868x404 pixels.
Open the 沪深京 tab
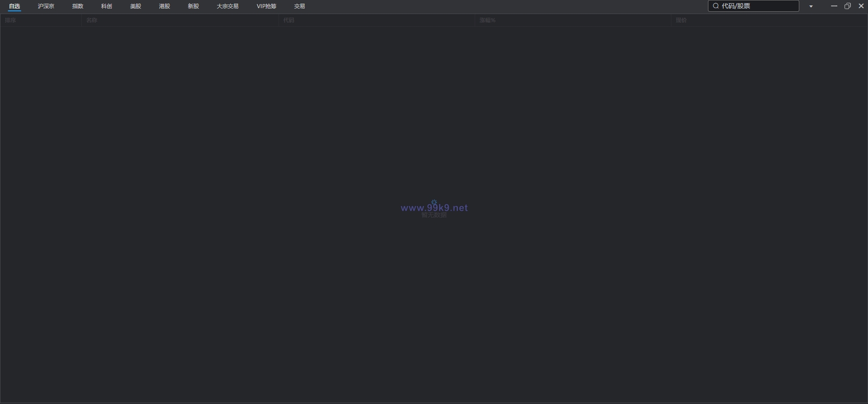tap(46, 6)
